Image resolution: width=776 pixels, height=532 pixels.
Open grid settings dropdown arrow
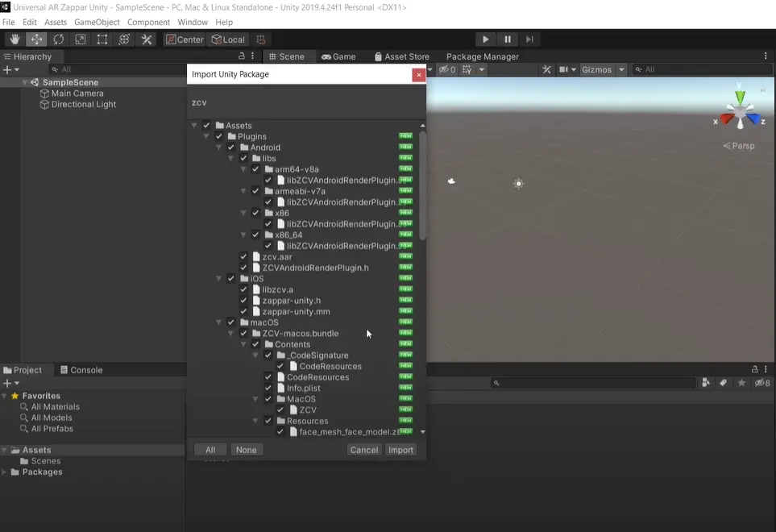coord(482,70)
